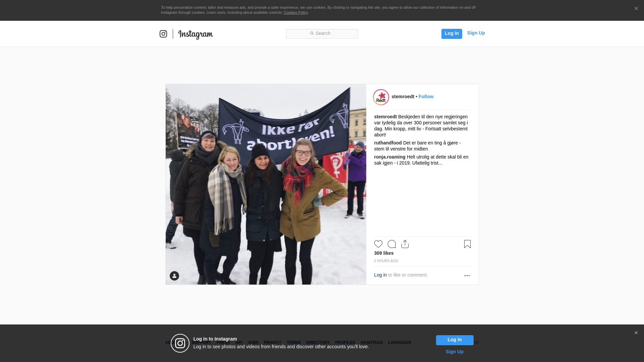Open ruthandfood commenter profile
The height and width of the screenshot is (362, 644).
388,143
